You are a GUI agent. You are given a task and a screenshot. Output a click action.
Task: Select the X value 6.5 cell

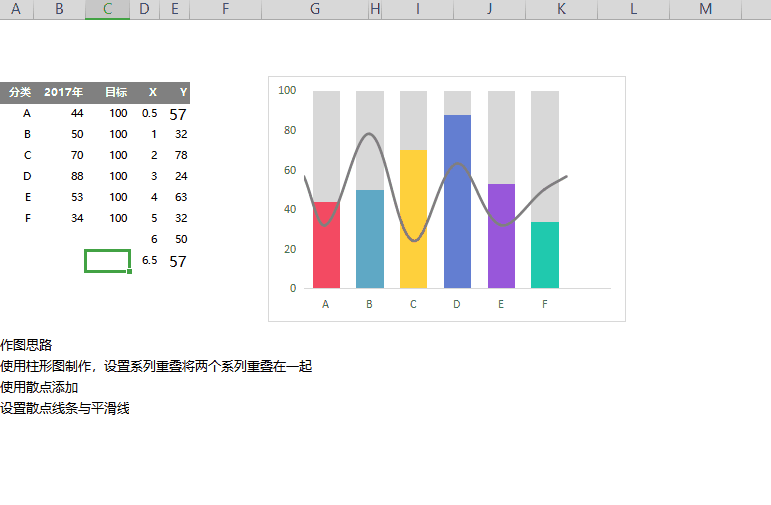(x=149, y=261)
